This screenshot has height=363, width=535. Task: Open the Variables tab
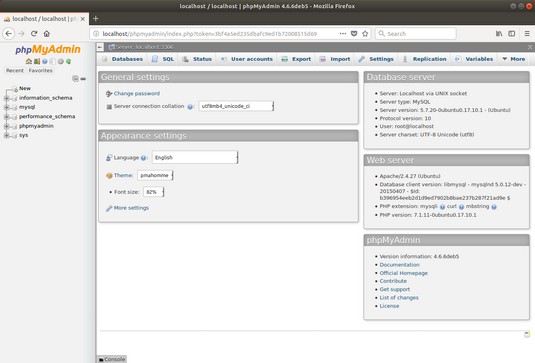[x=474, y=59]
